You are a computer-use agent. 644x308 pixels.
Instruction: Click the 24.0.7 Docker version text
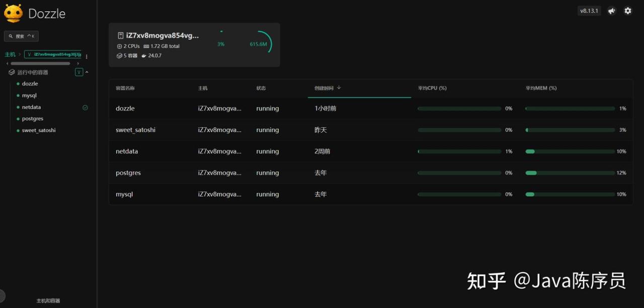(155, 55)
